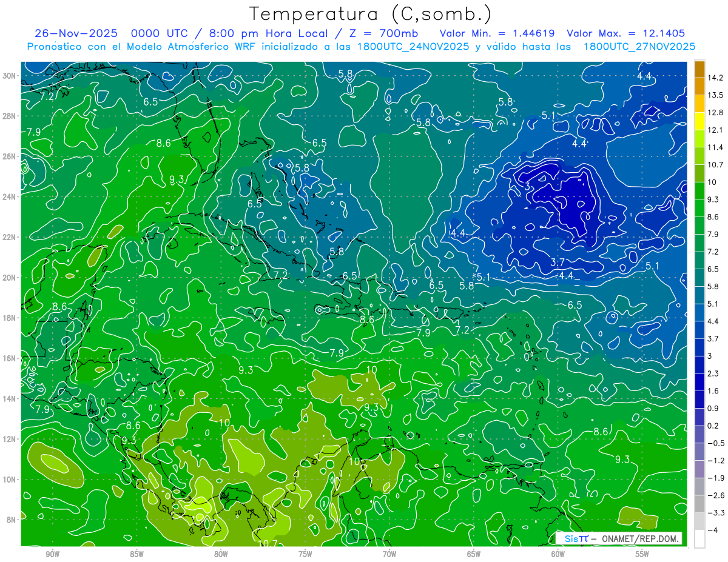Image resolution: width=728 pixels, height=562 pixels.
Task: Click the 22N latitude axis label
Action: click(x=10, y=237)
